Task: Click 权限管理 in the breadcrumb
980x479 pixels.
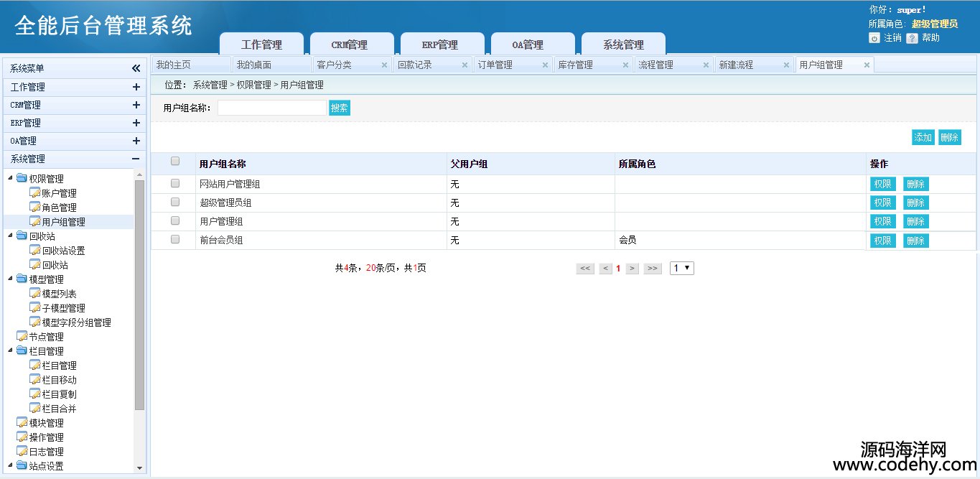Action: pyautogui.click(x=254, y=85)
